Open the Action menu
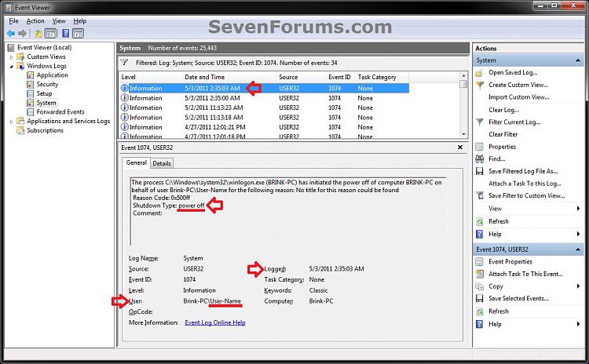Viewport: 589px width, 364px height. [35, 21]
